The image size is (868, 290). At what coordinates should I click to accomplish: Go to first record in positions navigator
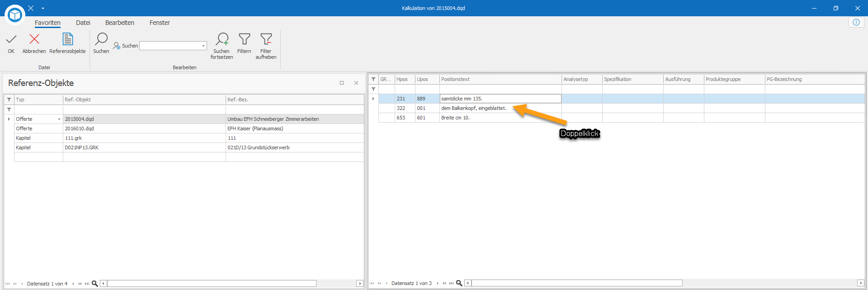pyautogui.click(x=372, y=283)
